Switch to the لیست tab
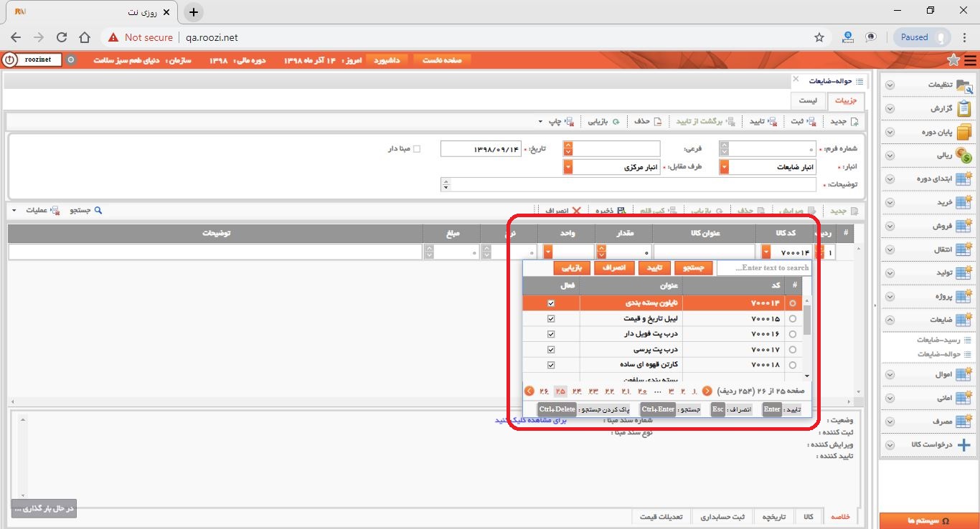This screenshot has width=980, height=529. (808, 101)
